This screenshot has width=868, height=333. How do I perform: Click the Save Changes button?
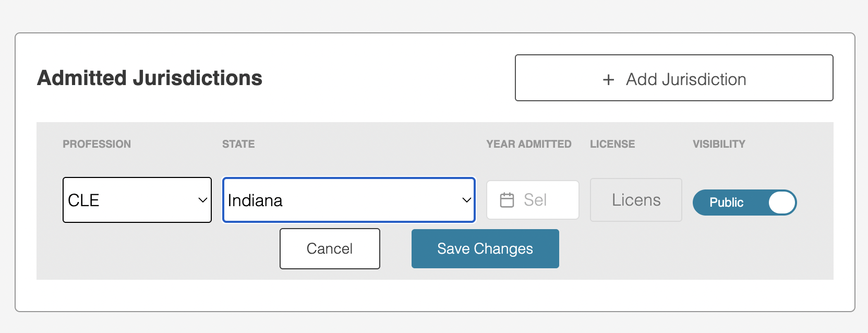(x=485, y=248)
